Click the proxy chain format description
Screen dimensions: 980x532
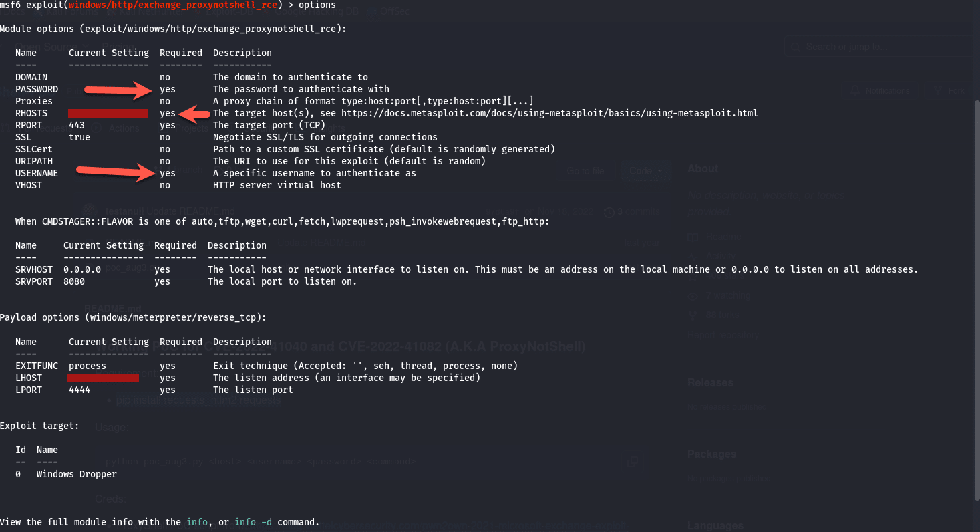373,102
